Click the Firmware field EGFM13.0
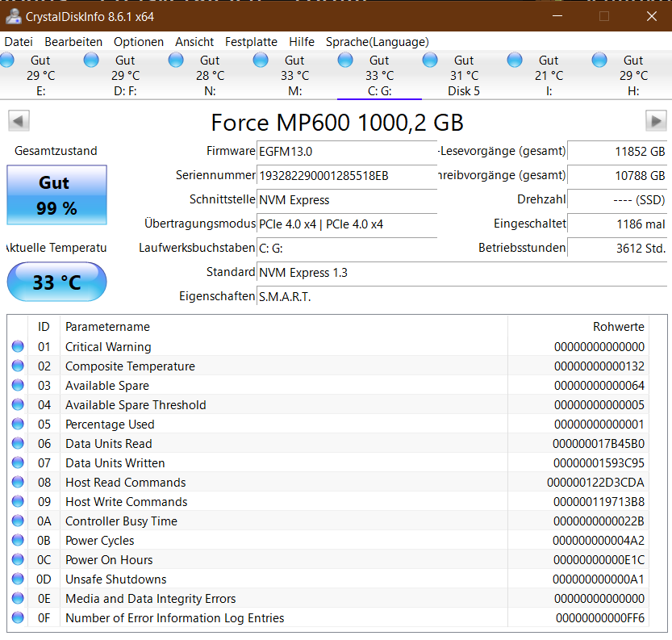This screenshot has width=672, height=640. 347,151
